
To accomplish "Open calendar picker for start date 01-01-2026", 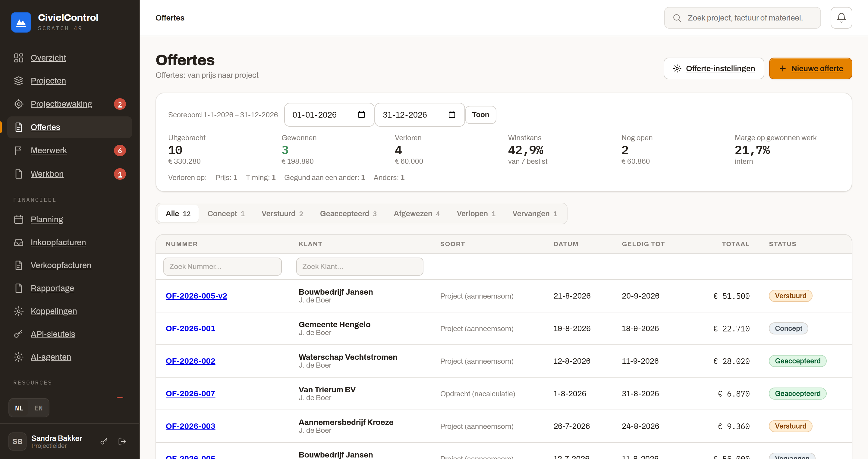I will (361, 115).
